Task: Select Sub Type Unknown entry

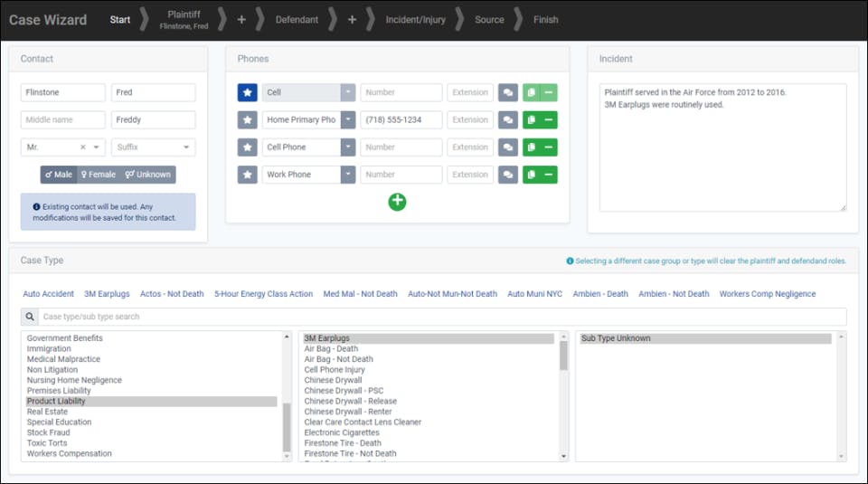Action: pyautogui.click(x=706, y=338)
